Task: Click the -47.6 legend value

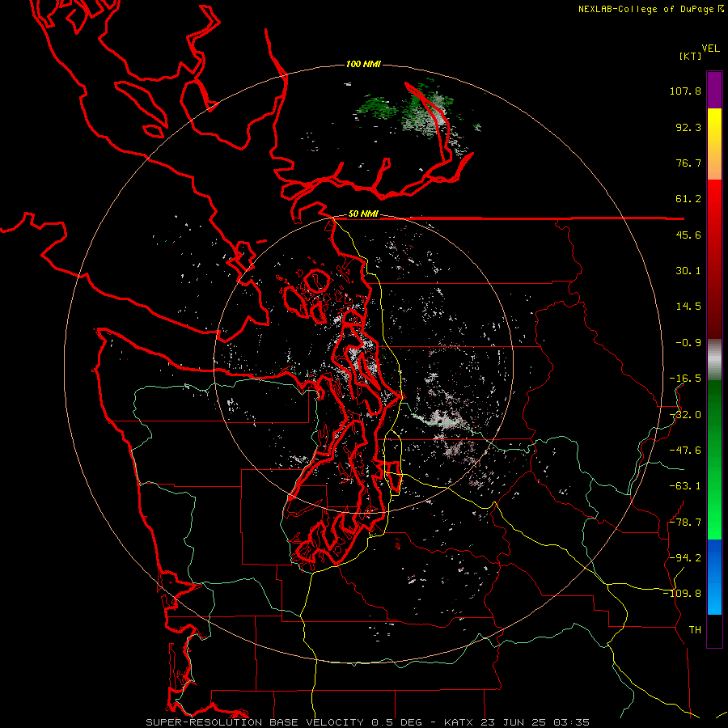Action: (x=685, y=451)
